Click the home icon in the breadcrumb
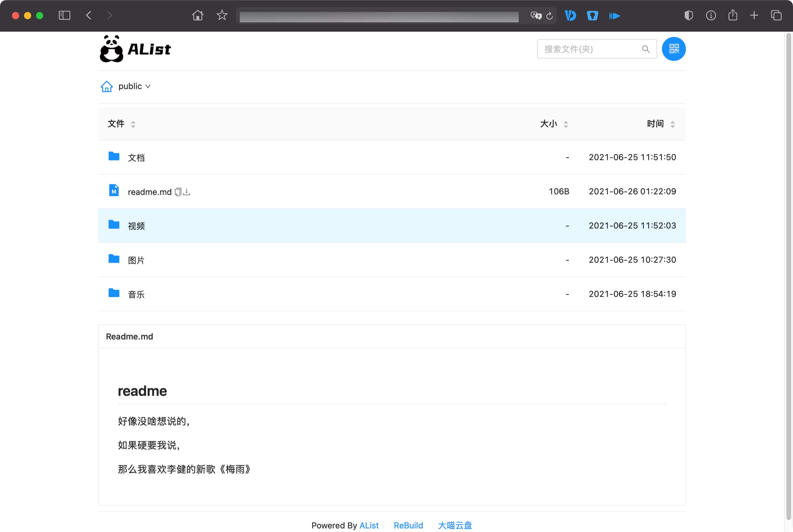This screenshot has width=793, height=532. click(x=106, y=86)
